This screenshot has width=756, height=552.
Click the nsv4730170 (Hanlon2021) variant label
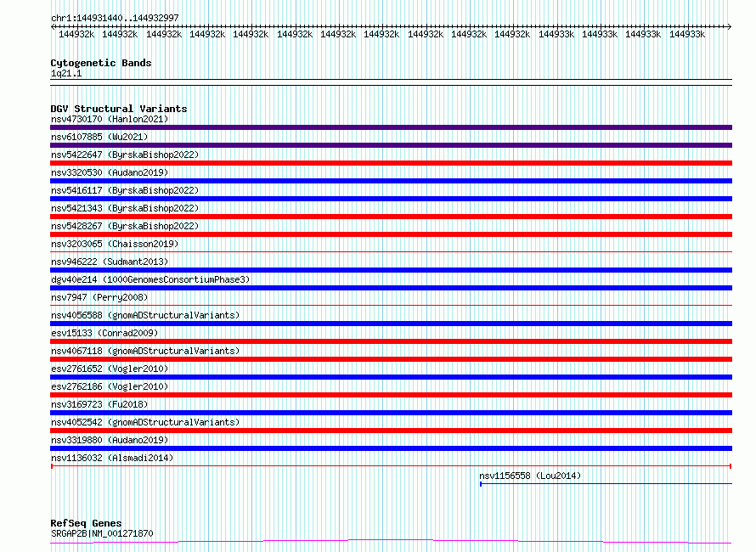[110, 119]
